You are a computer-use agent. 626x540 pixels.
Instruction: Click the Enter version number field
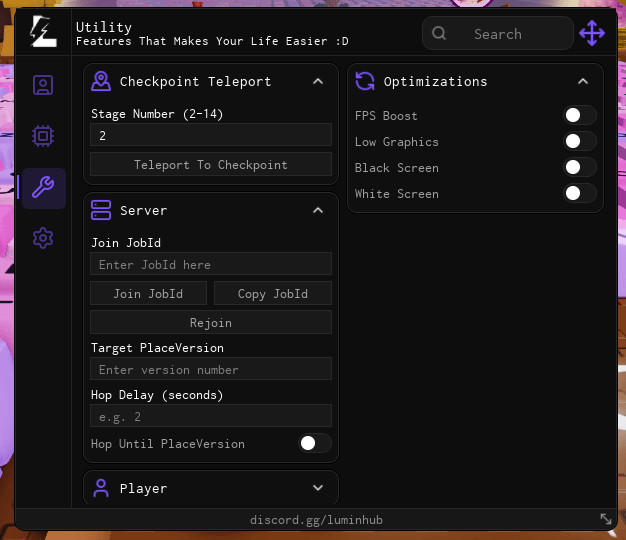coord(211,369)
